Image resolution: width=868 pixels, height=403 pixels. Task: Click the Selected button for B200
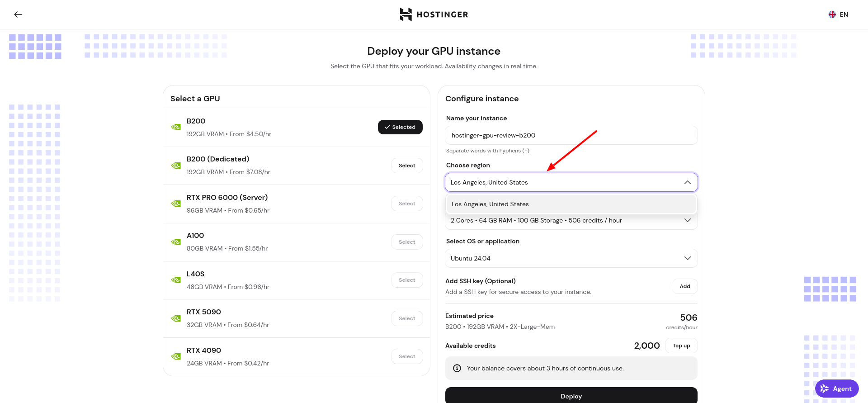click(400, 127)
